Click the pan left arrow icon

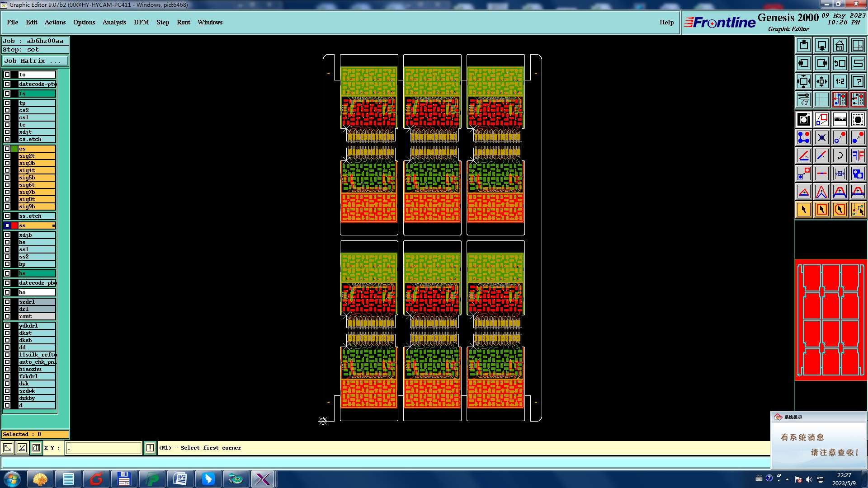[803, 63]
